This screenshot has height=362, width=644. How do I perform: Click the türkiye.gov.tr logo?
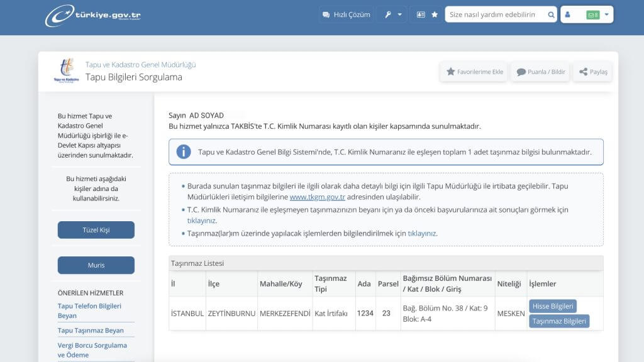tap(93, 16)
